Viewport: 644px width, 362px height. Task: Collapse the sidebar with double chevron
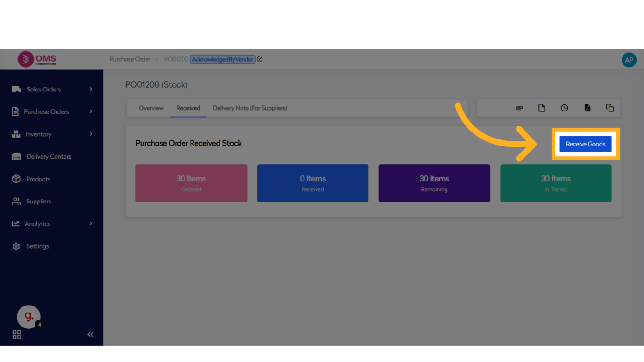[x=90, y=334]
